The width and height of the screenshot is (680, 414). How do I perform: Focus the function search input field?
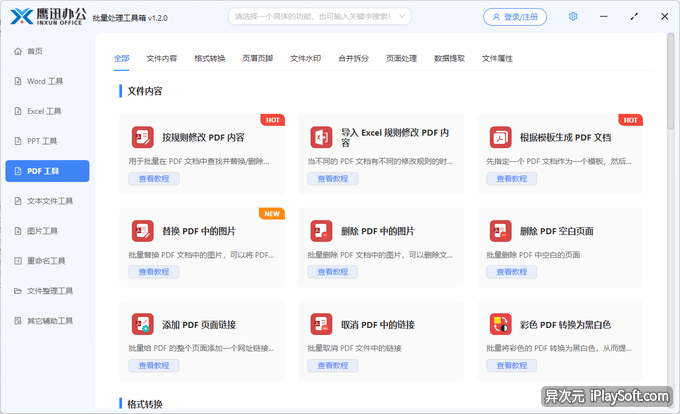coord(320,16)
